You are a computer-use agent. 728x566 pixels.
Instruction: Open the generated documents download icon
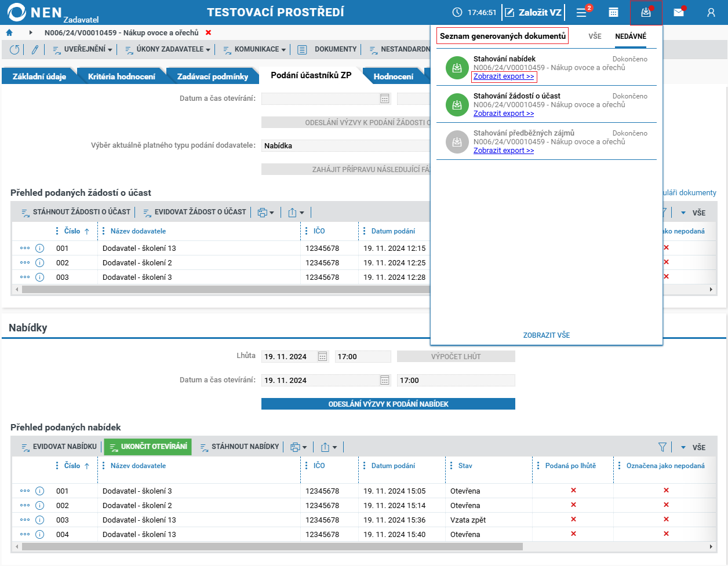click(646, 12)
